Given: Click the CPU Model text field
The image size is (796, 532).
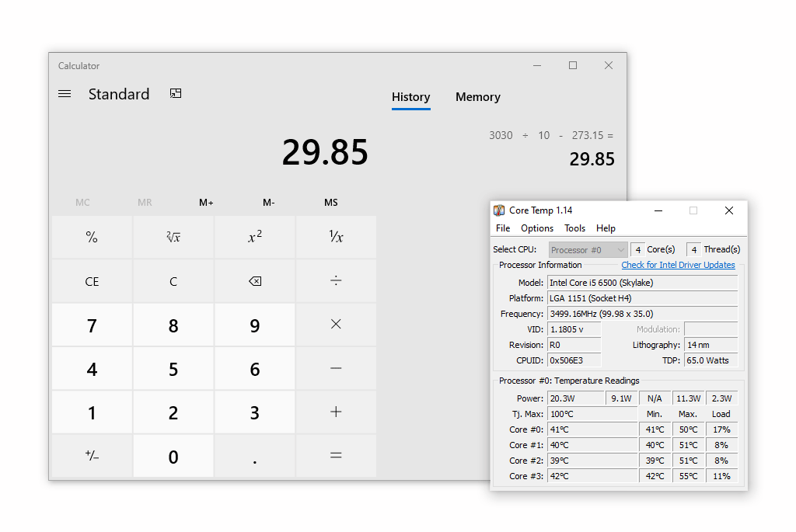Looking at the screenshot, I should (642, 283).
